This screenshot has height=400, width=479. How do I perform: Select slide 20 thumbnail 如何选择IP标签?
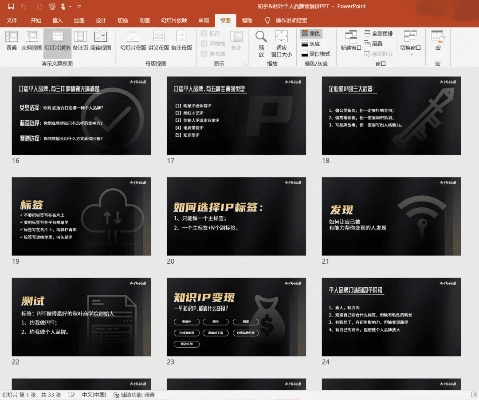coord(236,216)
